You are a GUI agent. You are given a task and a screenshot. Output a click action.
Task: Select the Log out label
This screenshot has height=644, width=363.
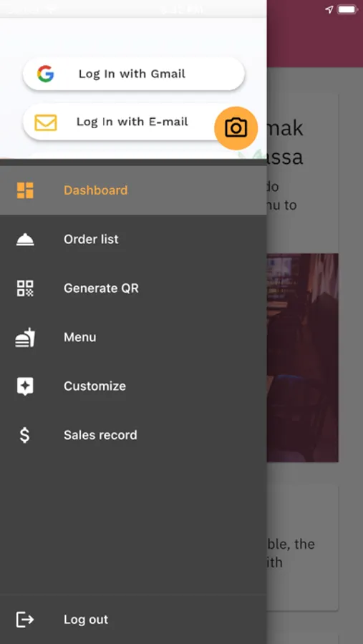pos(86,620)
